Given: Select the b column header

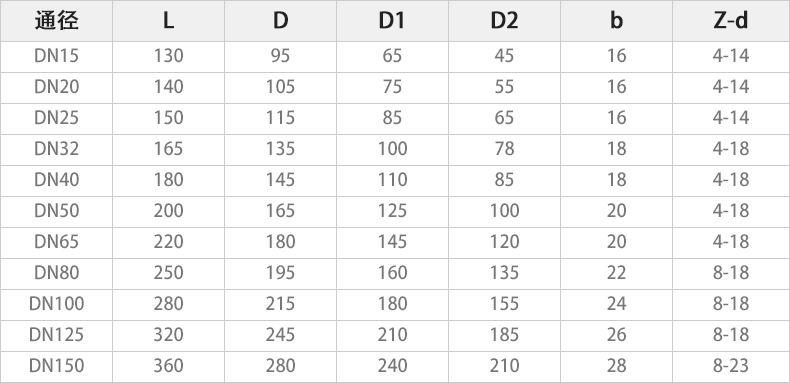Looking at the screenshot, I should [616, 21].
